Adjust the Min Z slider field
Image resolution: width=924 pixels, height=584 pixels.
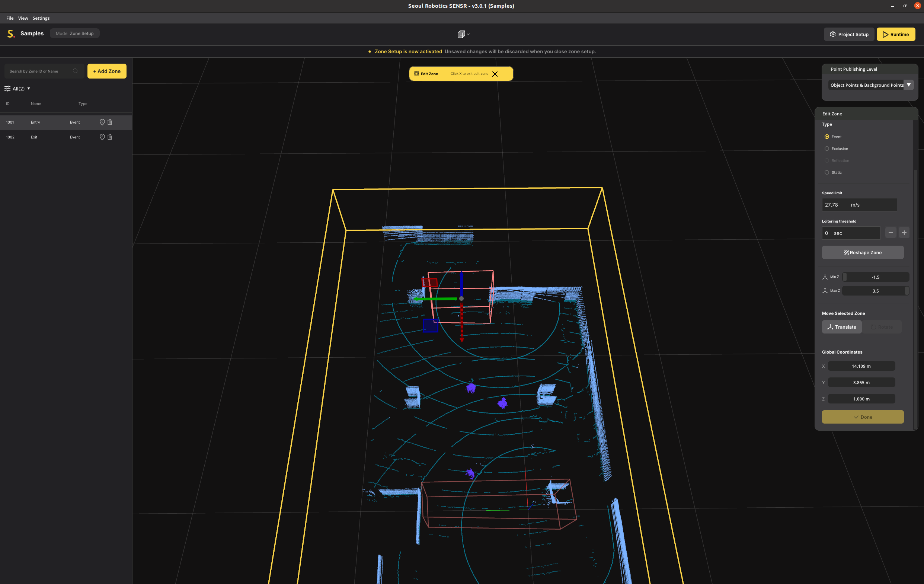pos(875,277)
